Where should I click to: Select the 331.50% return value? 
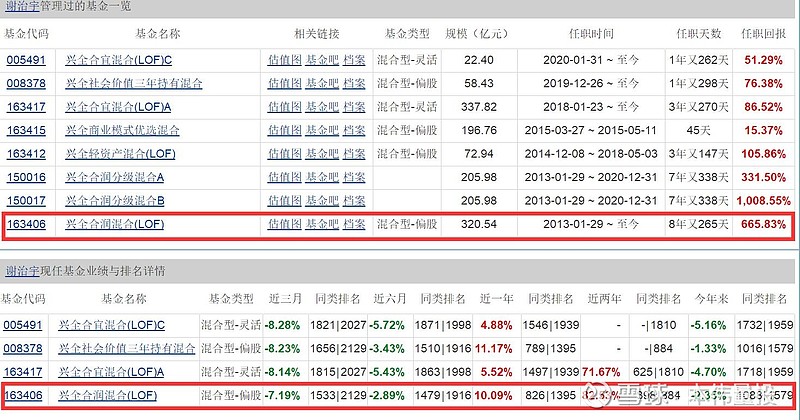tap(763, 177)
